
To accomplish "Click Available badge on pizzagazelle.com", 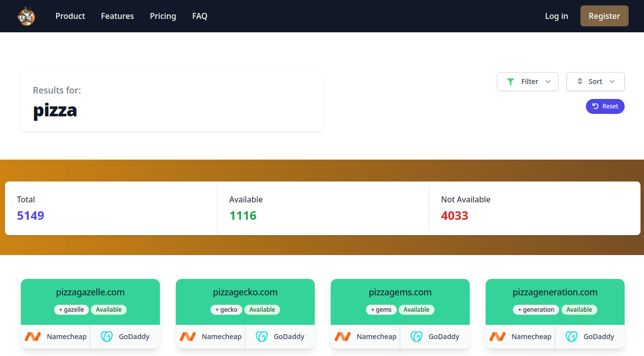I will click(109, 310).
